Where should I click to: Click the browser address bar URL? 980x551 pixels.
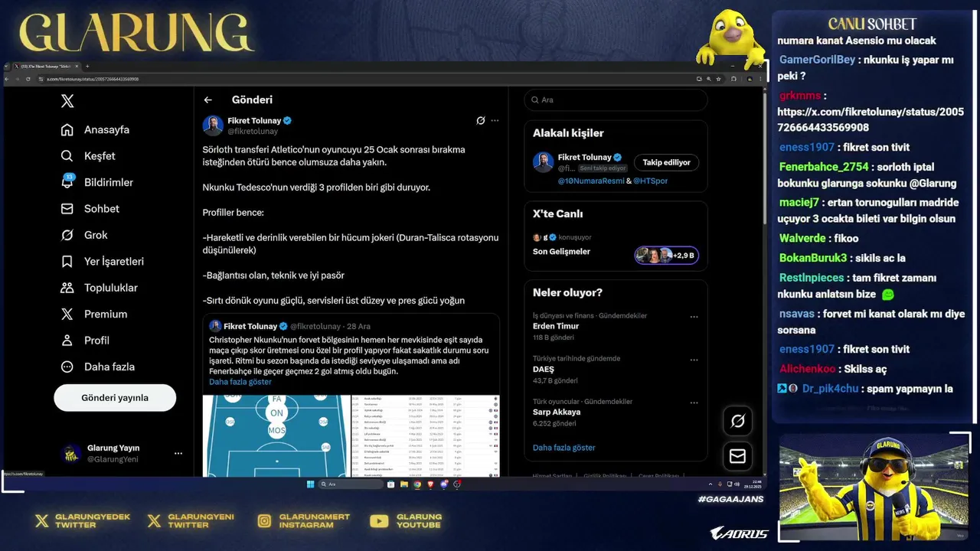pos(93,79)
